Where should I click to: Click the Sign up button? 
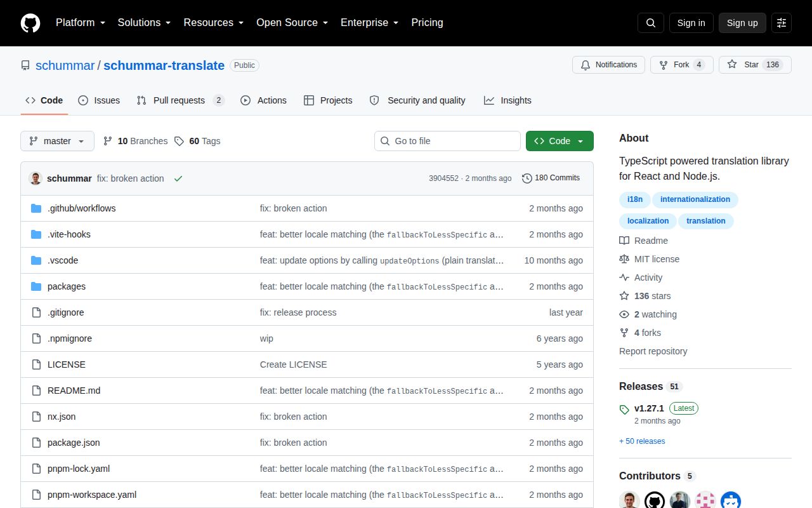click(742, 23)
